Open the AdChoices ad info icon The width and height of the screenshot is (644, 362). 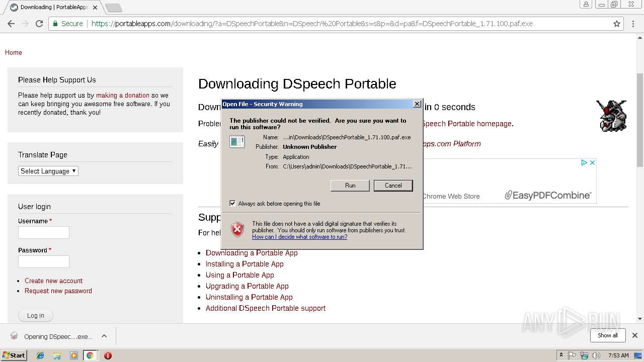(x=585, y=162)
